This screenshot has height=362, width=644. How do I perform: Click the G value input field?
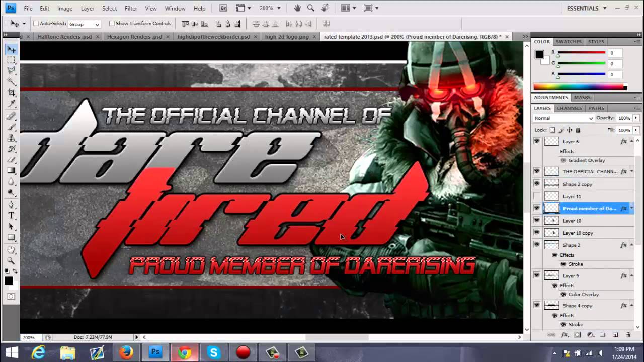615,63
